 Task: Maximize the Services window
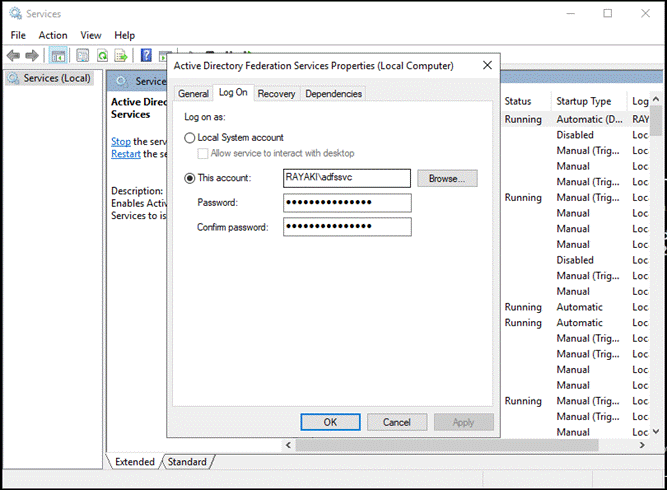607,13
